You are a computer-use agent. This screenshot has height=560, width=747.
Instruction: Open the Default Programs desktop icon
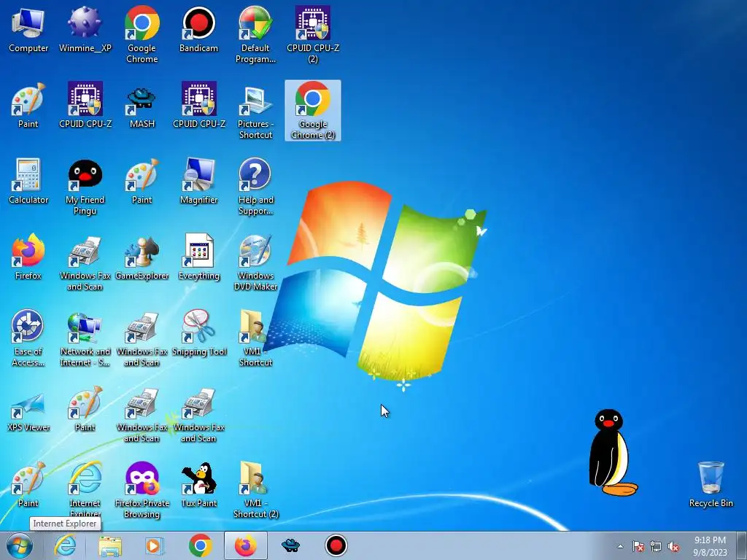click(255, 35)
